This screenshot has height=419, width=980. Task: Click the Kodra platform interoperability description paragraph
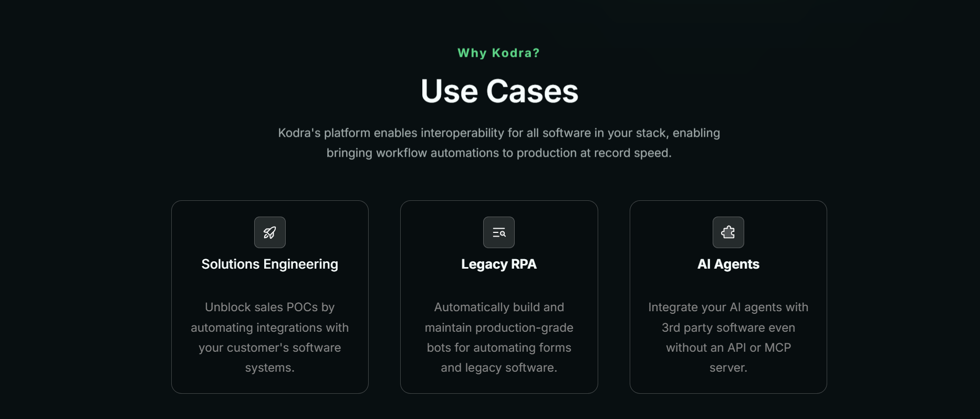coord(499,143)
